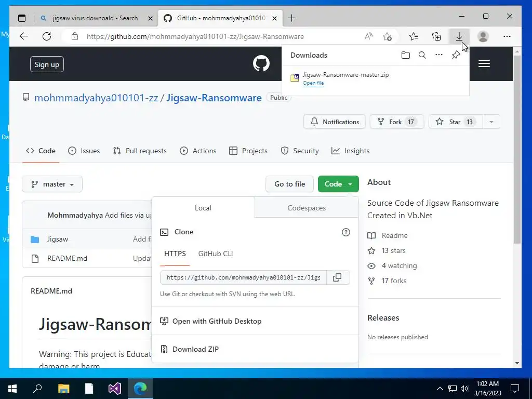Choose the HTTPS clone option

click(175, 254)
